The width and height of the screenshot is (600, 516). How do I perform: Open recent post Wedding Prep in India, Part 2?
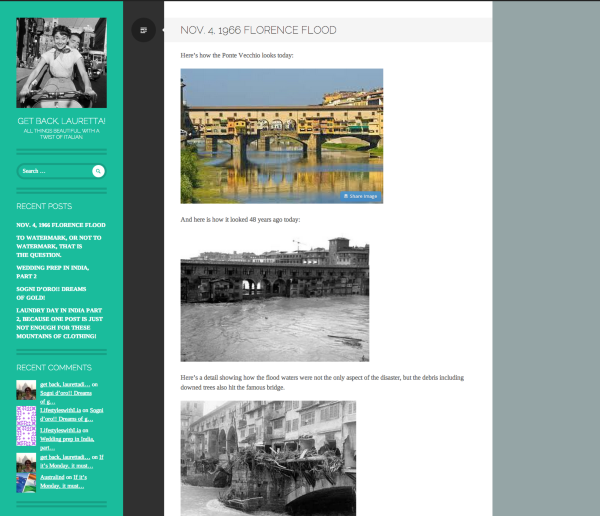pos(52,272)
